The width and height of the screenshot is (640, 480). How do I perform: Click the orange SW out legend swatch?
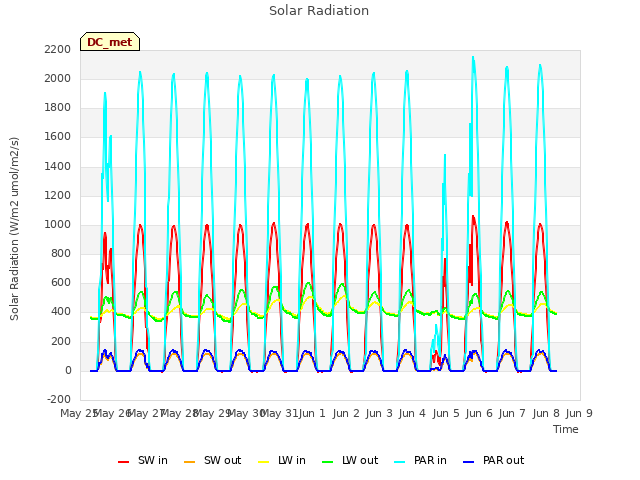pyautogui.click(x=189, y=462)
